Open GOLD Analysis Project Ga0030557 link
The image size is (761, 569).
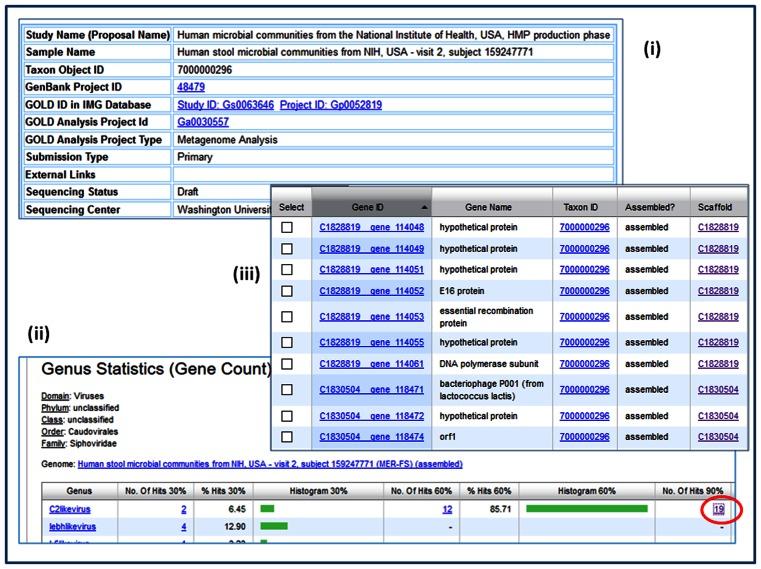(203, 122)
